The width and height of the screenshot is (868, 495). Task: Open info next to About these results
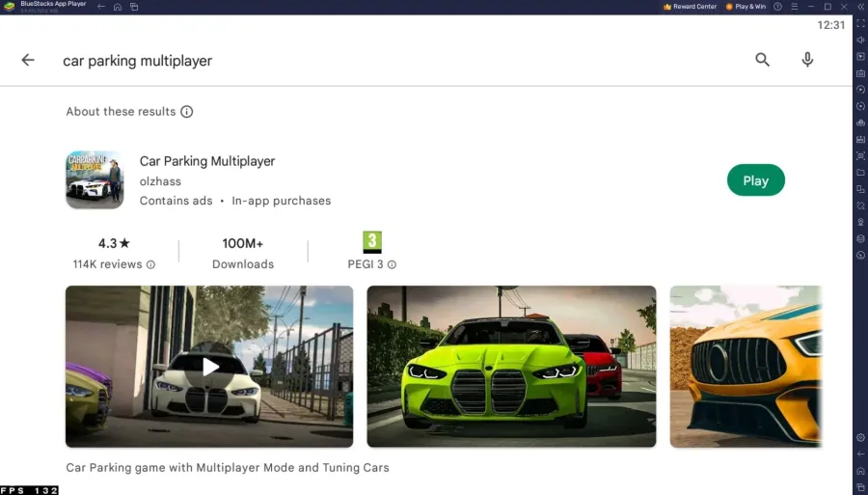coord(186,112)
